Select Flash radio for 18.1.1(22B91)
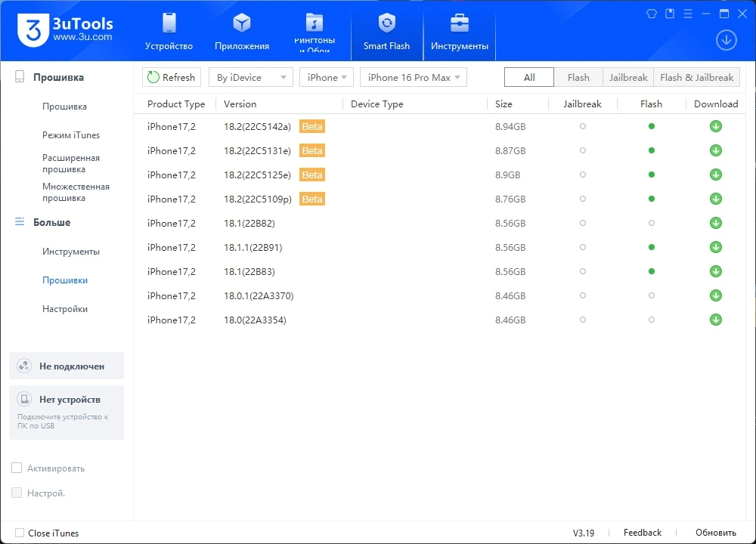This screenshot has width=756, height=544. [652, 247]
